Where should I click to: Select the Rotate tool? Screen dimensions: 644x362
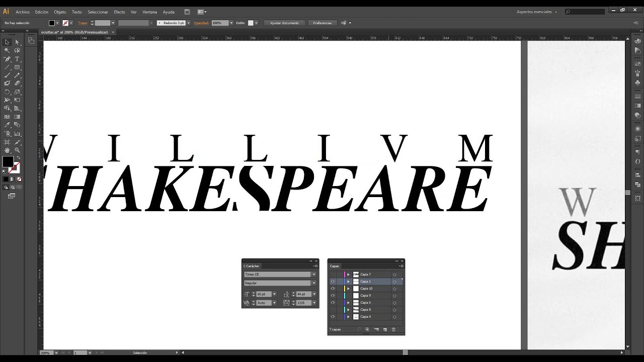click(x=7, y=92)
